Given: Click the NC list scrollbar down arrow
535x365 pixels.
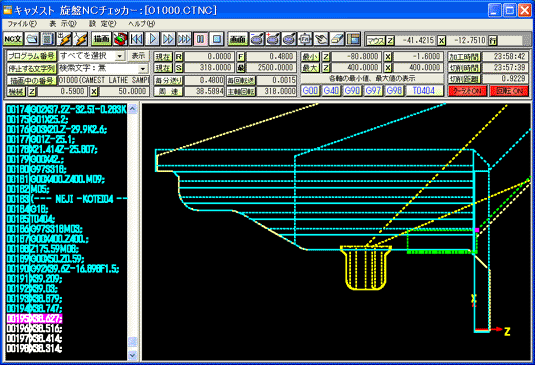Looking at the screenshot, I should 133,355.
